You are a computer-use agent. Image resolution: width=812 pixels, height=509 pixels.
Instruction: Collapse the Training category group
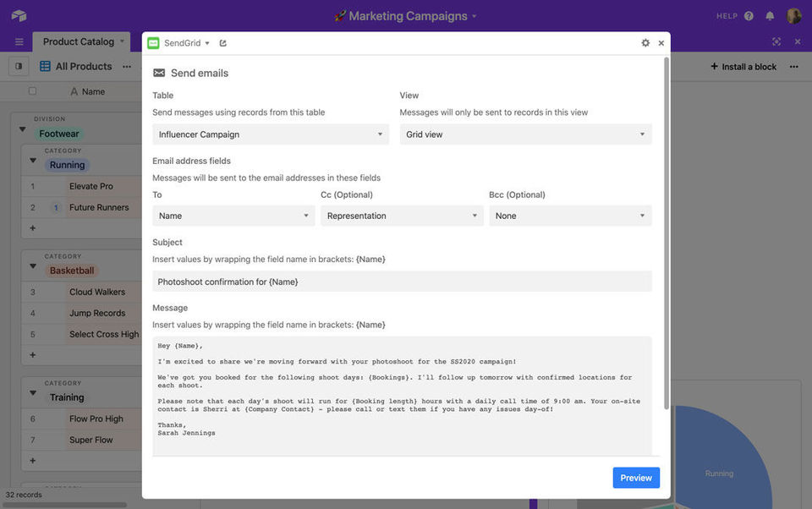[33, 393]
